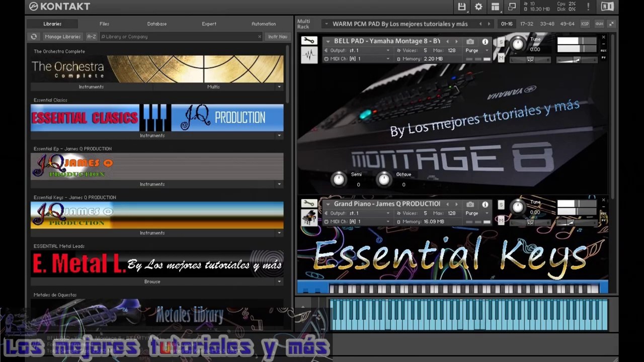Clear the library search field
The width and height of the screenshot is (644, 362).
pyautogui.click(x=260, y=37)
